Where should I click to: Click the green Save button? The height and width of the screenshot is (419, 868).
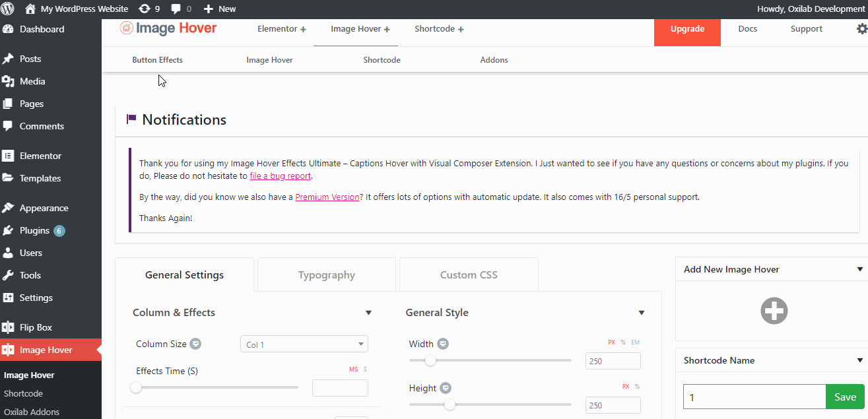click(845, 397)
